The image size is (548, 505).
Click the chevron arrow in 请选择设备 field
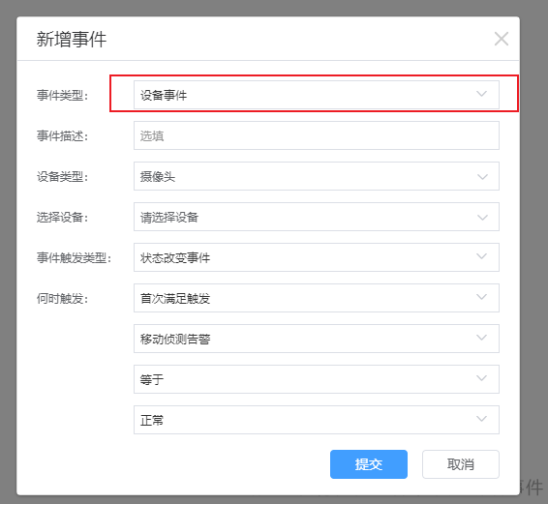click(482, 217)
